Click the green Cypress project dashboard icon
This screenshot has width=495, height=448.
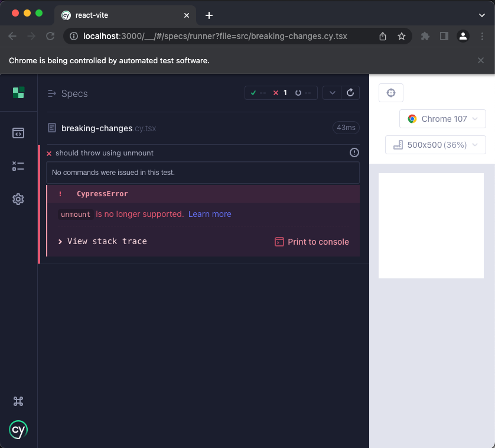[18, 93]
